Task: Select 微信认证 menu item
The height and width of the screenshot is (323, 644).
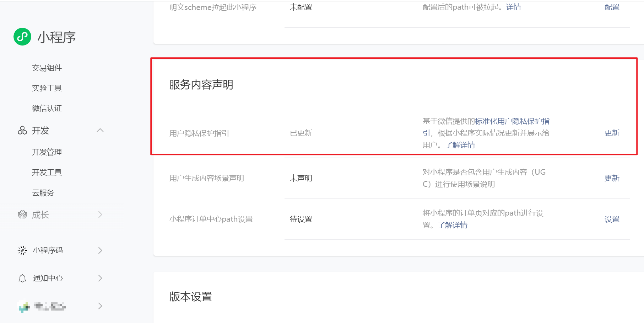Action: (47, 108)
